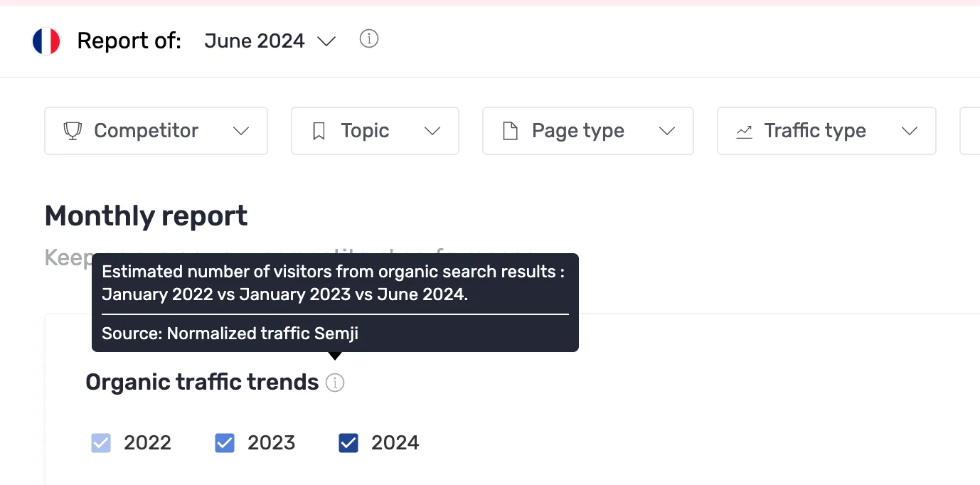The image size is (980, 485).
Task: Click the partially visible filter after Traffic type
Action: point(970,131)
